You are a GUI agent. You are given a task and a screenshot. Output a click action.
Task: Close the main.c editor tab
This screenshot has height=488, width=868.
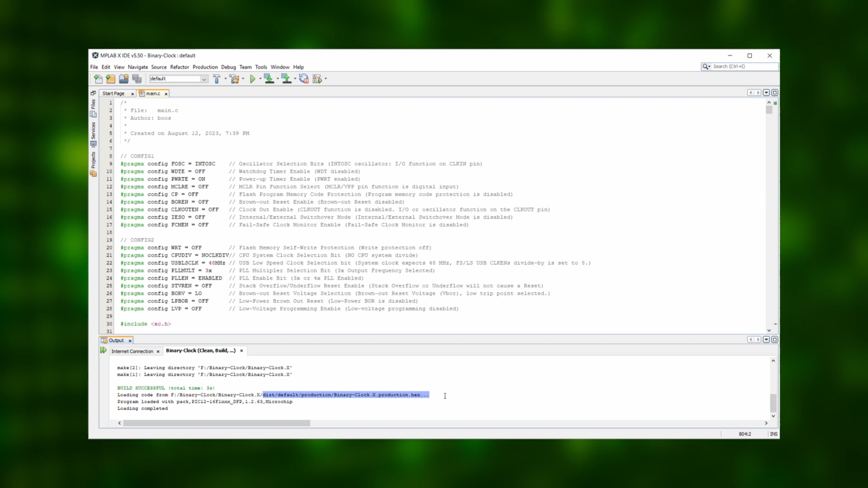tap(166, 94)
